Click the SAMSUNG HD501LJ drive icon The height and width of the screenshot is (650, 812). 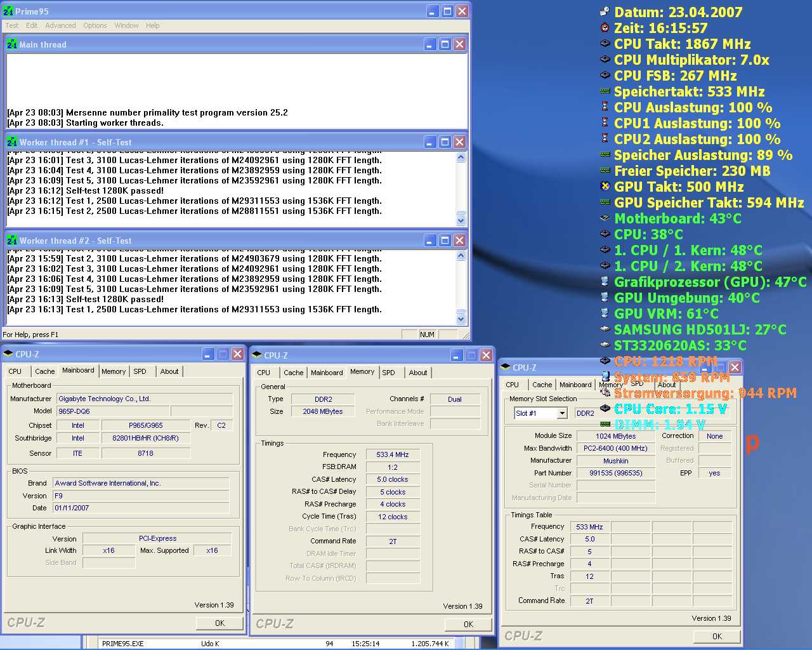(x=605, y=329)
